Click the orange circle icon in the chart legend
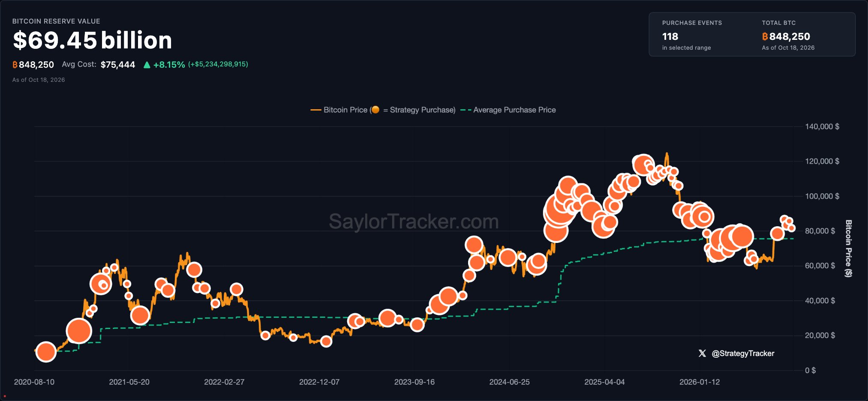This screenshot has height=401, width=868. (x=375, y=110)
